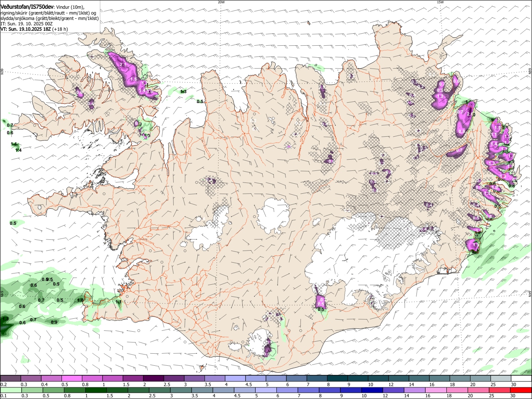
Task: Pick the pale green 0.1 swatch in bottom legend row
Action: pos(11,390)
